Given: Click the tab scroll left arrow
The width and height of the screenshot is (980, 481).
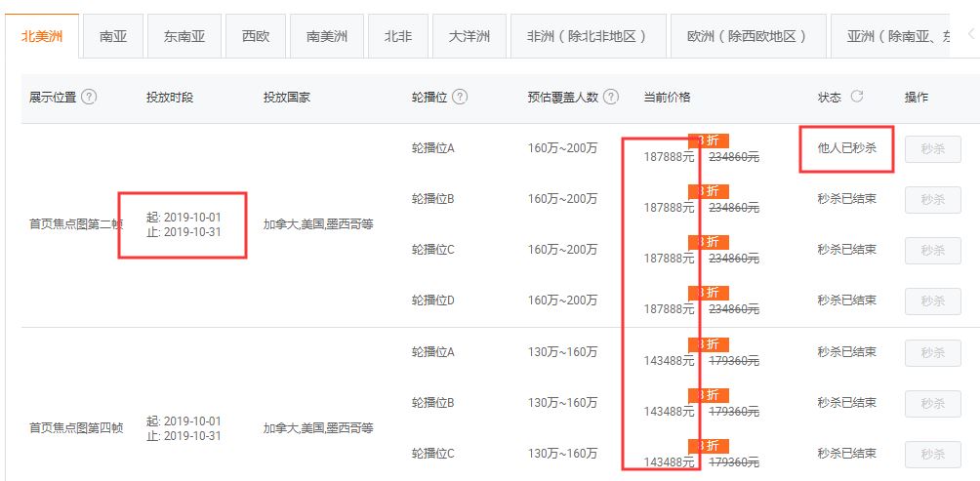Looking at the screenshot, I should point(970,34).
